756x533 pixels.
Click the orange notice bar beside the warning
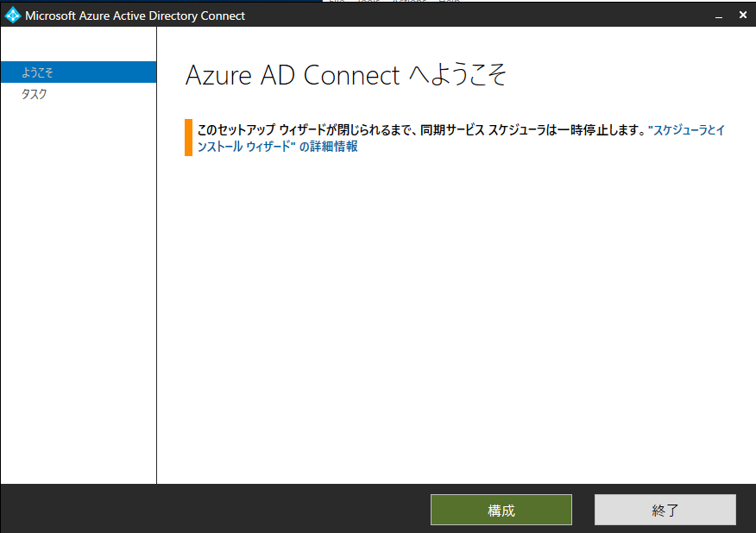[x=187, y=138]
